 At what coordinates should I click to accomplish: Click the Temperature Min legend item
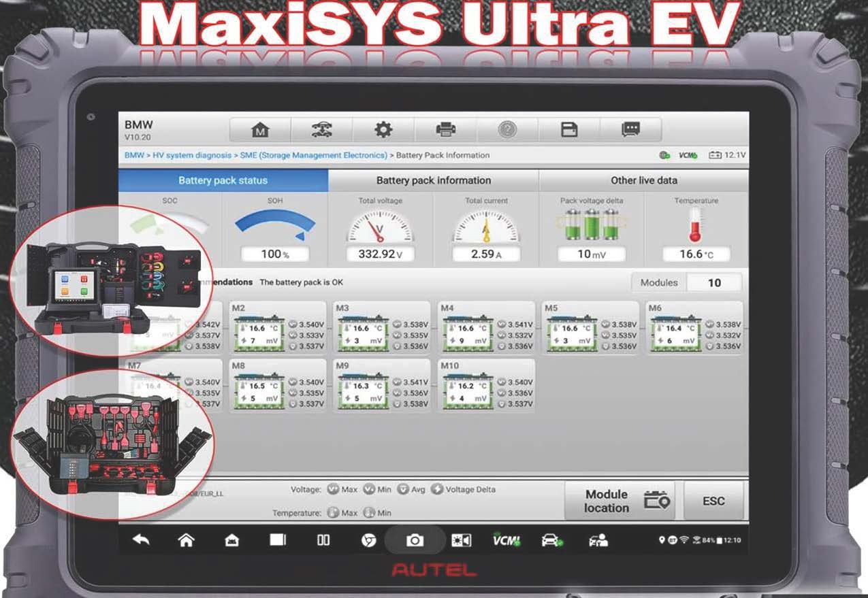(377, 513)
